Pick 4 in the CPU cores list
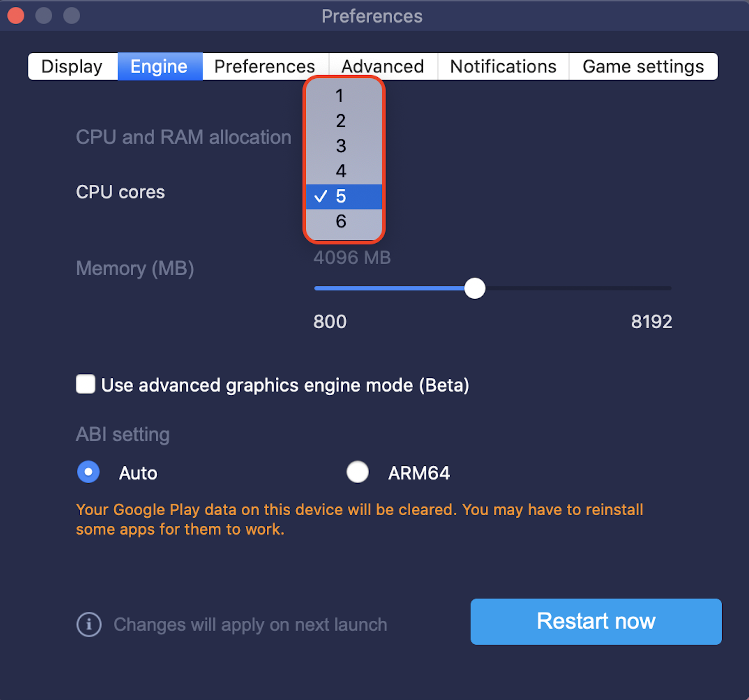The height and width of the screenshot is (700, 749). [344, 171]
